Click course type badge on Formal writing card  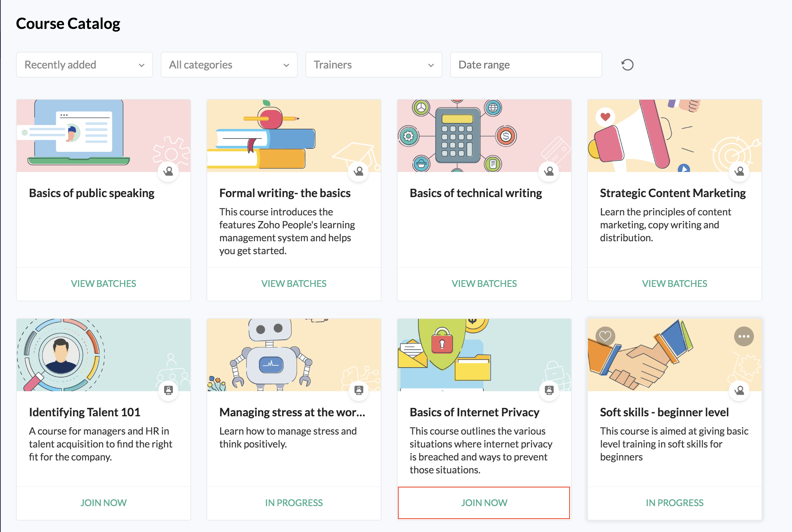[358, 171]
